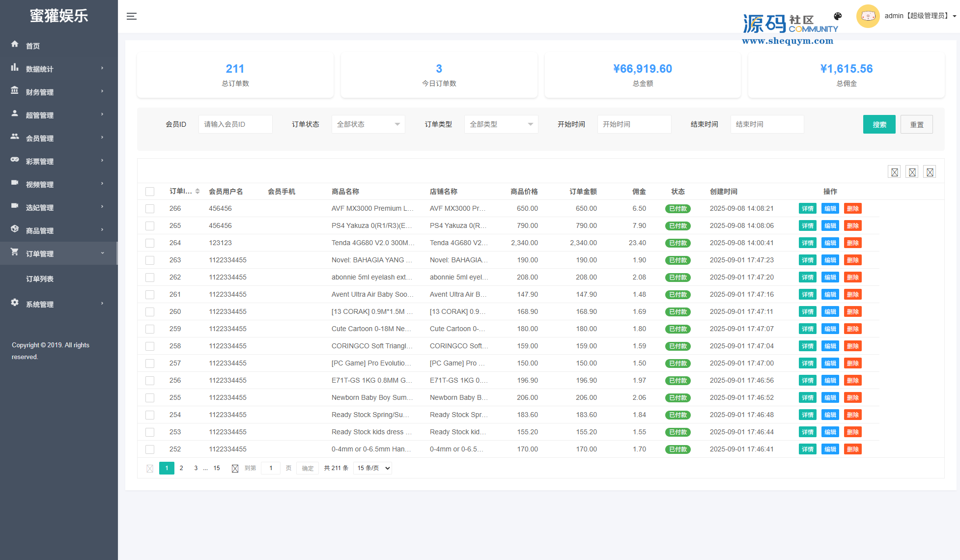Click the order ID column sort arrows
960x560 pixels.
coord(198,191)
